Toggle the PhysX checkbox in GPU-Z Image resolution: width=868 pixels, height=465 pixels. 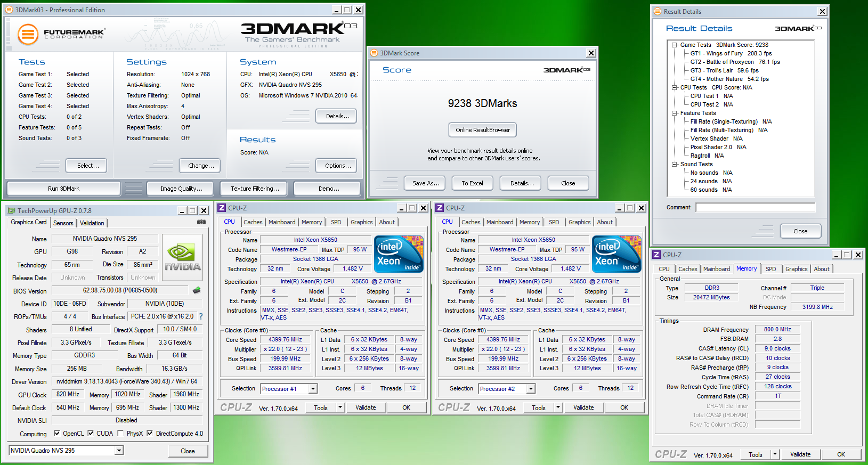[120, 433]
